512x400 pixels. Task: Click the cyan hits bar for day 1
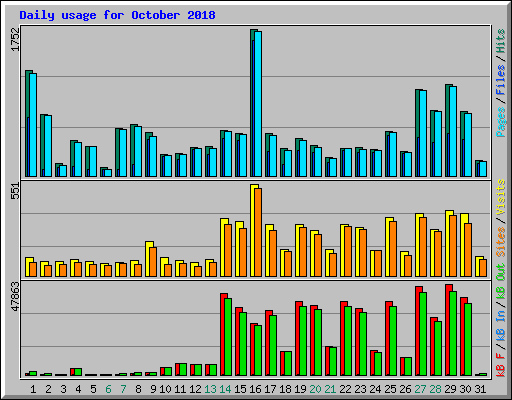(33, 125)
